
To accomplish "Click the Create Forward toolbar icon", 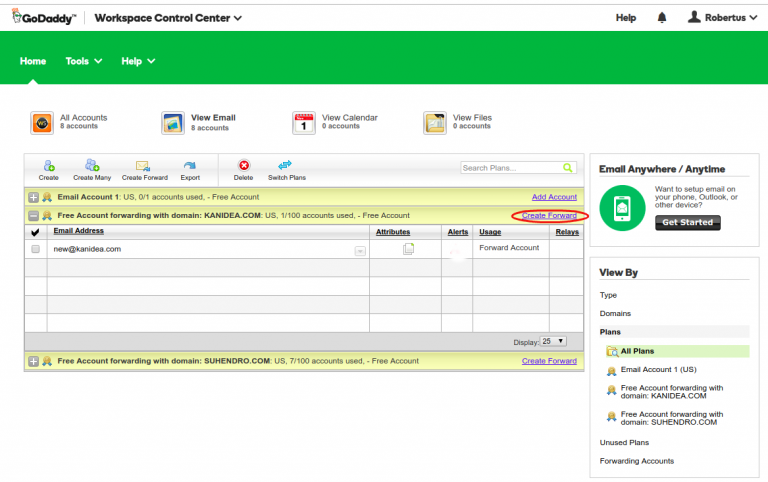I will pyautogui.click(x=142, y=166).
